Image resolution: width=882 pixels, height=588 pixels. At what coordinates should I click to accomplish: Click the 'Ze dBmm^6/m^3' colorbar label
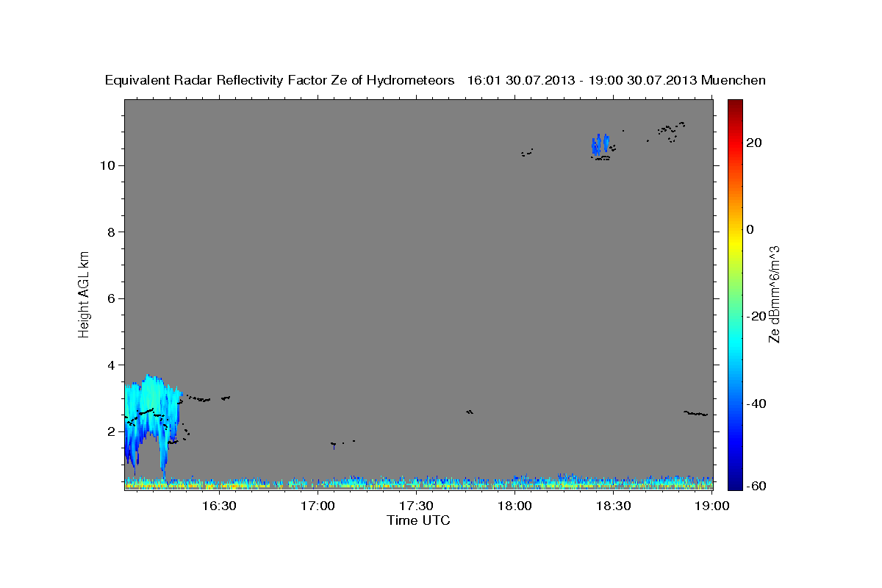[774, 293]
